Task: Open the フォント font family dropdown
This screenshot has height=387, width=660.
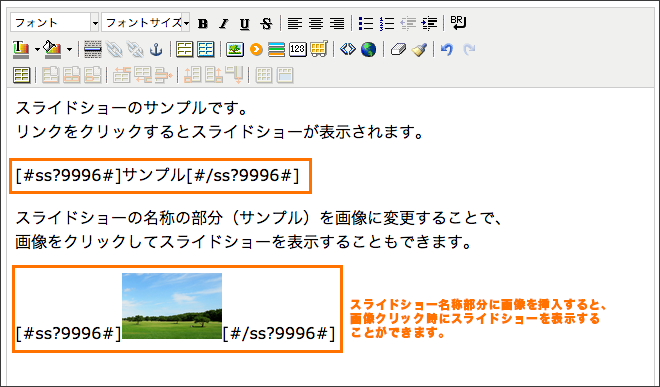Action: (55, 23)
